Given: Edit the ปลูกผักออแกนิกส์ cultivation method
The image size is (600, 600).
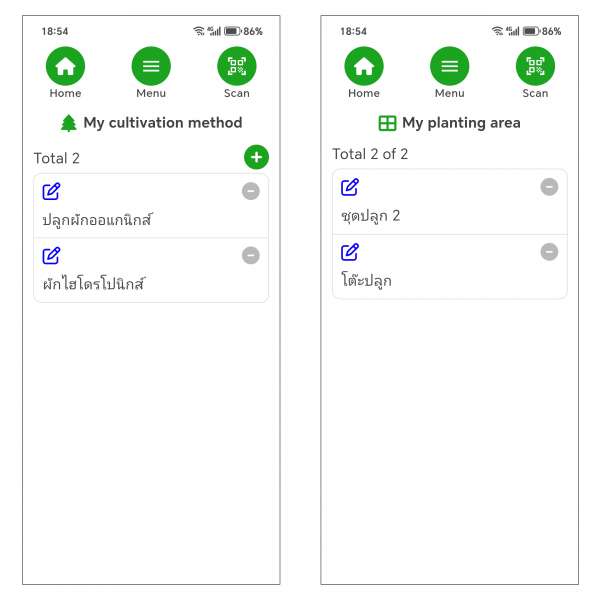Looking at the screenshot, I should [x=52, y=191].
